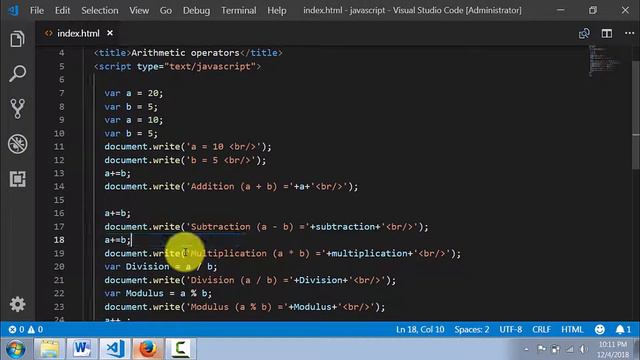Click the vertical editor scrollbar
The image size is (640, 360).
click(x=636, y=114)
